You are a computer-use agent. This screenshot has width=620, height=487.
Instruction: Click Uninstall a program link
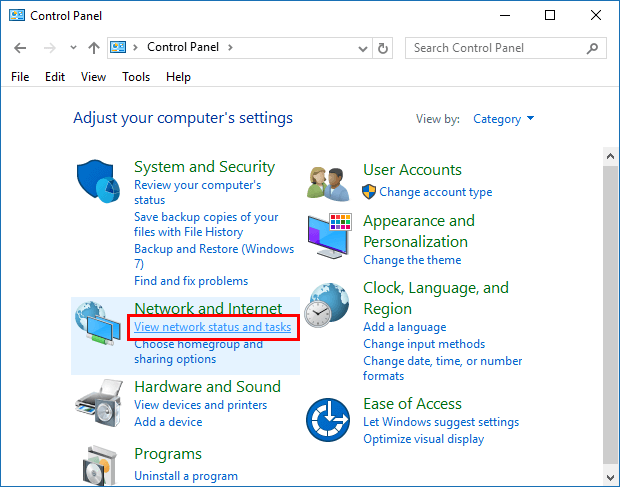click(186, 476)
